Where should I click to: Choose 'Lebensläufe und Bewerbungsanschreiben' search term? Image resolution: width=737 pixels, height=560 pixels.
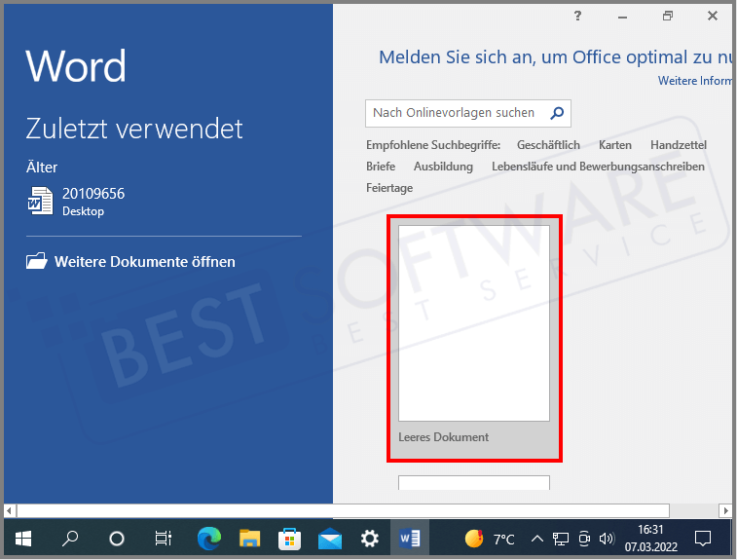coord(598,167)
